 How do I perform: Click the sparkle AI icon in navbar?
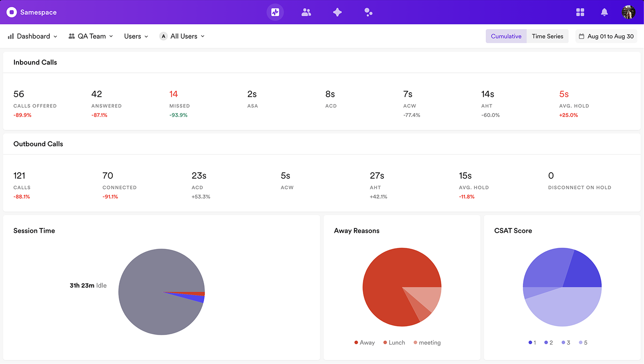337,12
